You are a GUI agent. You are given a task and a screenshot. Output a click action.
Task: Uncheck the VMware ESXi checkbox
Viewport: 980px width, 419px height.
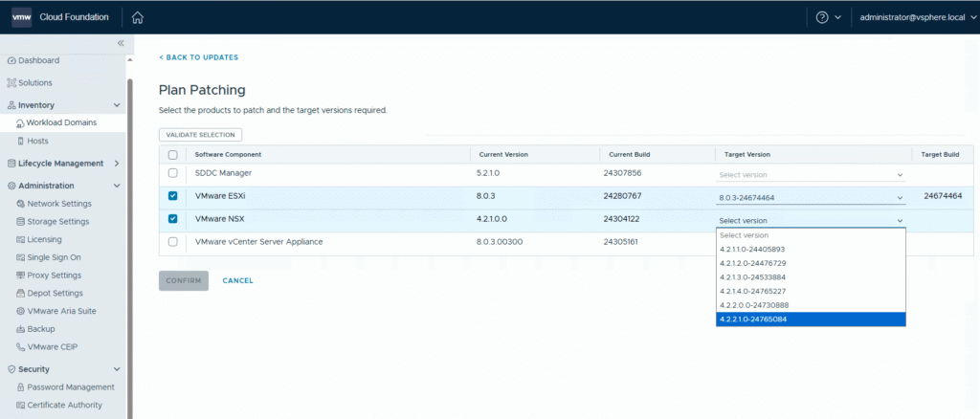click(x=172, y=196)
